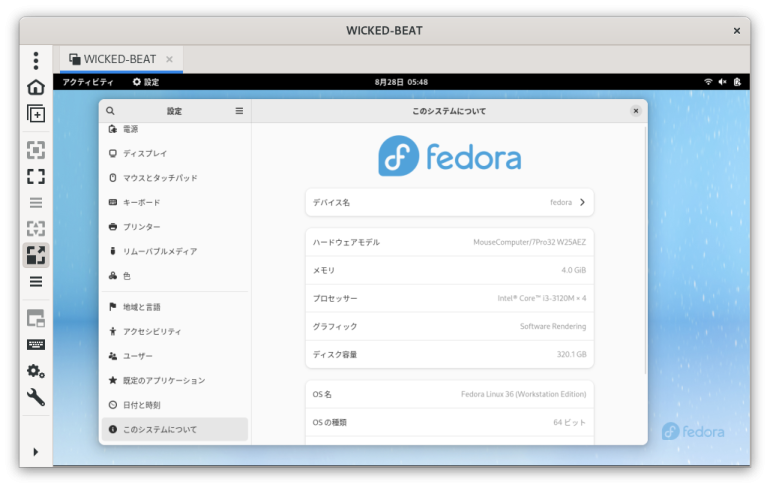The image size is (770, 488).
Task: Click the Wi-Fi icon in top bar
Action: pyautogui.click(x=708, y=82)
